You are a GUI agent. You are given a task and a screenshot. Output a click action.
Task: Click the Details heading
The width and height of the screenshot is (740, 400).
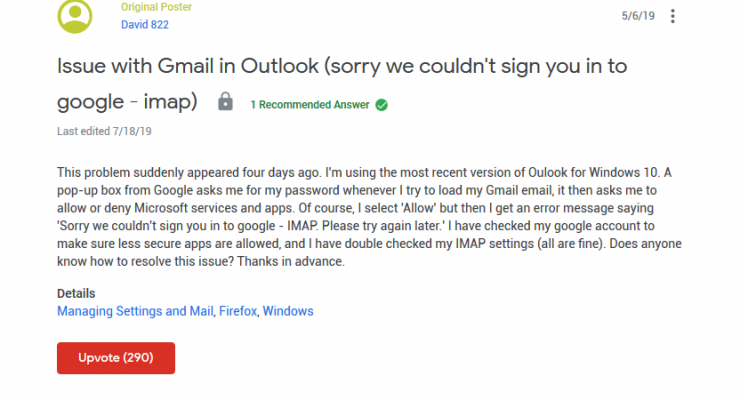(x=76, y=293)
